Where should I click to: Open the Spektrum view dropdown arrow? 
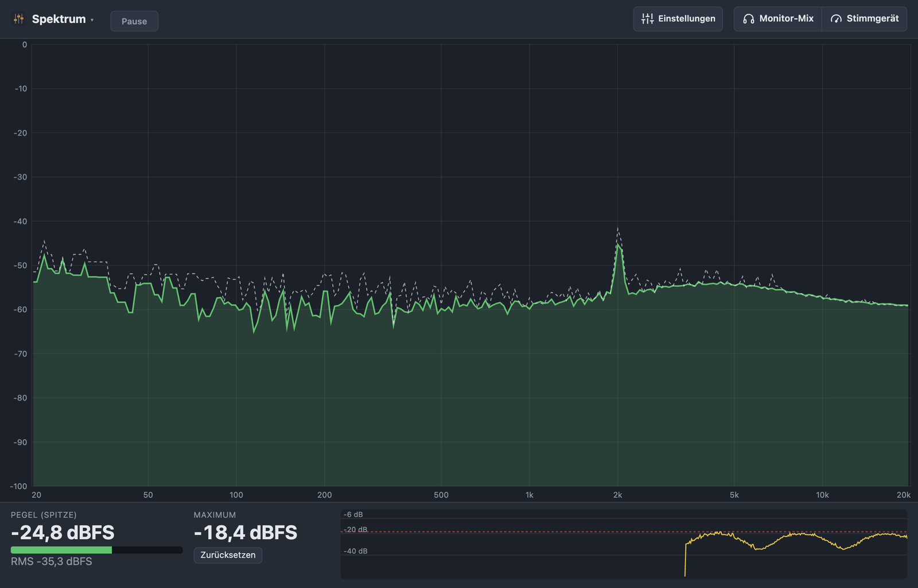[92, 20]
